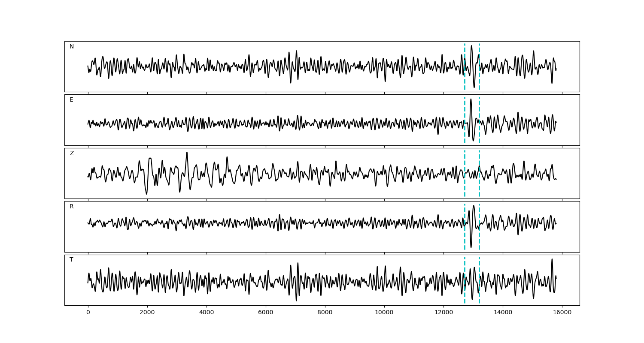Click the T component label
This screenshot has width=644, height=343.
pyautogui.click(x=71, y=260)
